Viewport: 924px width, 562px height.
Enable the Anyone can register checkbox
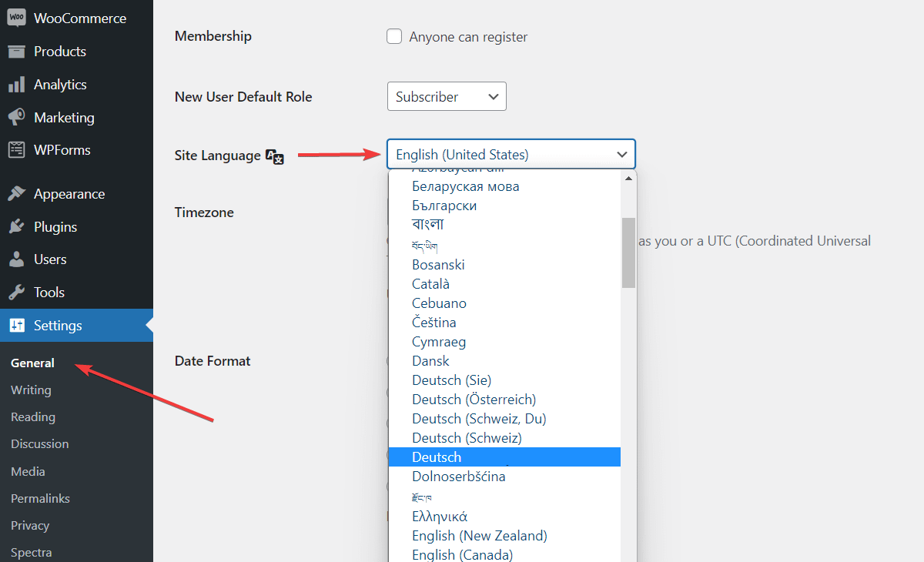coord(393,35)
